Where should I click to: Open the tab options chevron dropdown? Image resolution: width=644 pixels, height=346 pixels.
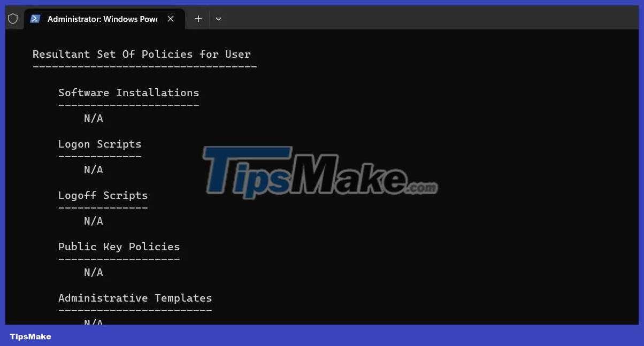pyautogui.click(x=218, y=19)
